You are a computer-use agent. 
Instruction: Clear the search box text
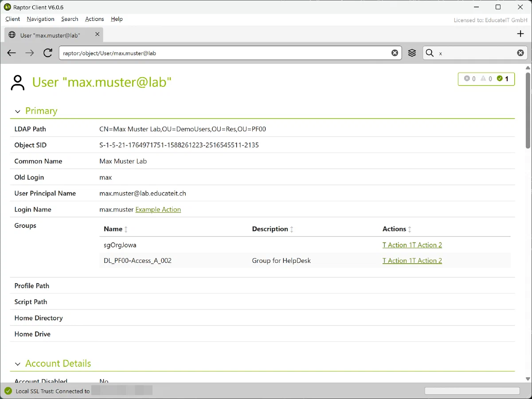520,53
